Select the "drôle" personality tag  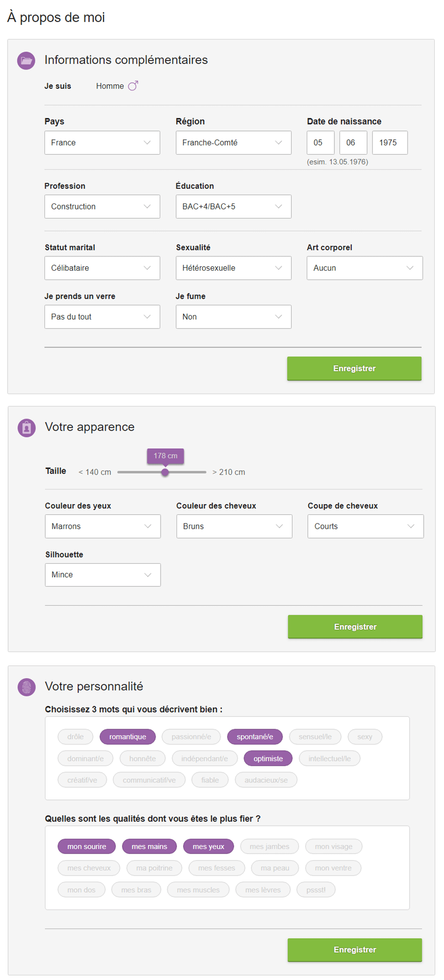pyautogui.click(x=76, y=737)
